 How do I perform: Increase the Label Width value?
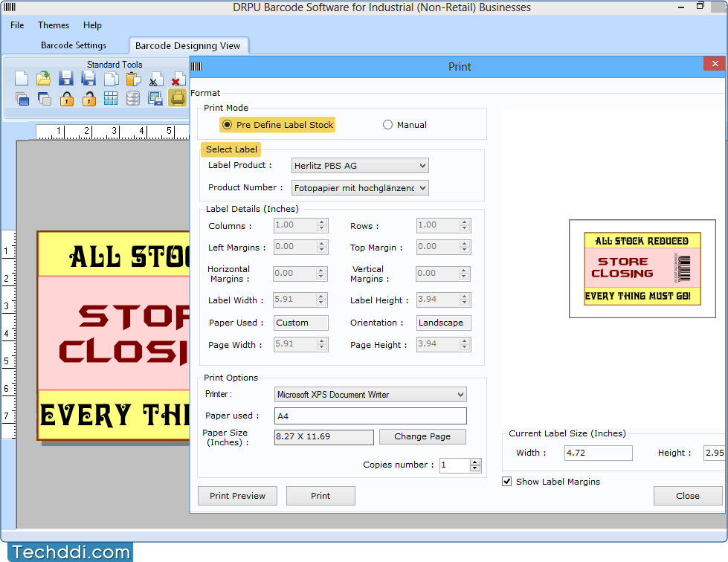pyautogui.click(x=320, y=297)
